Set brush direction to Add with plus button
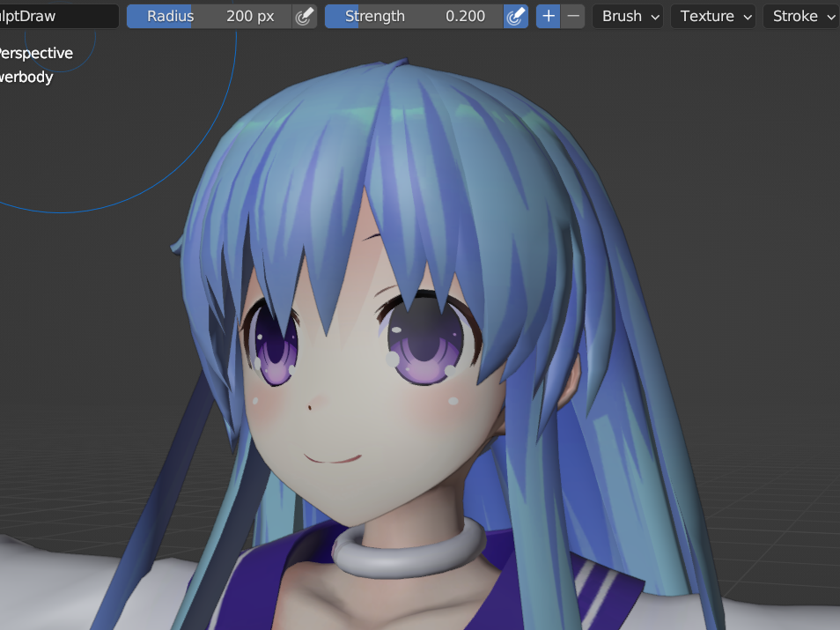This screenshot has height=630, width=840. [548, 16]
